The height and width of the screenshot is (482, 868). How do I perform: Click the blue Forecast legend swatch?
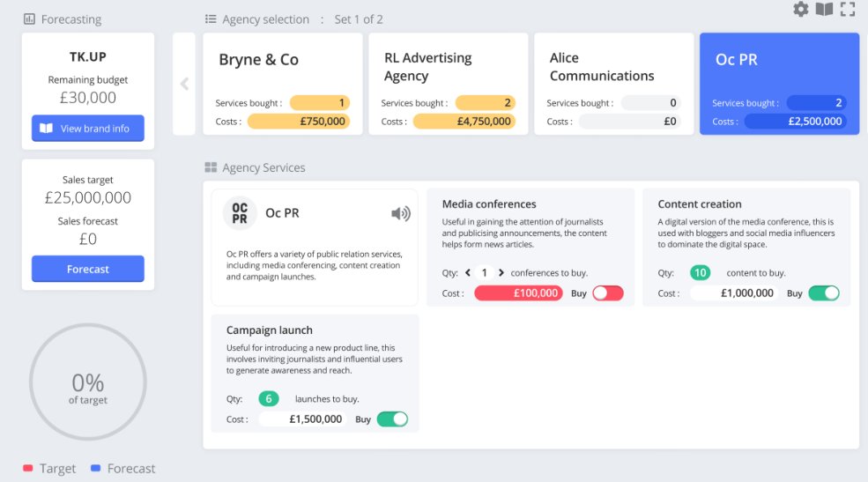tap(95, 468)
